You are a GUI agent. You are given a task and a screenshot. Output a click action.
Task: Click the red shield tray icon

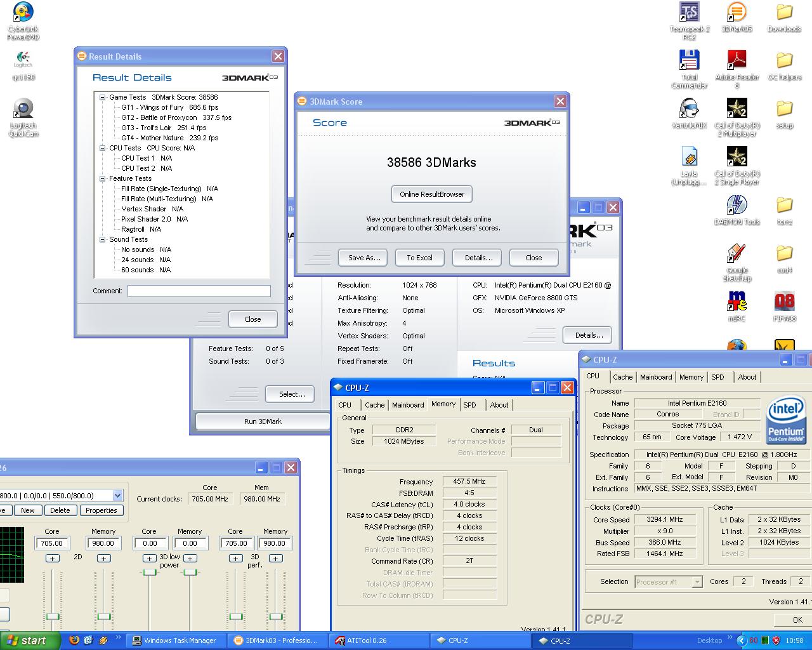coord(776,640)
